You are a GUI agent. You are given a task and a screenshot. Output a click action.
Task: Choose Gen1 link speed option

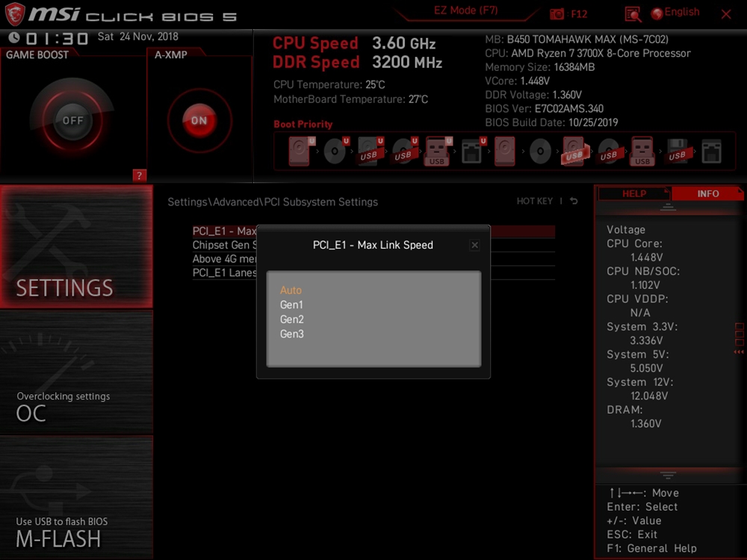pos(291,305)
